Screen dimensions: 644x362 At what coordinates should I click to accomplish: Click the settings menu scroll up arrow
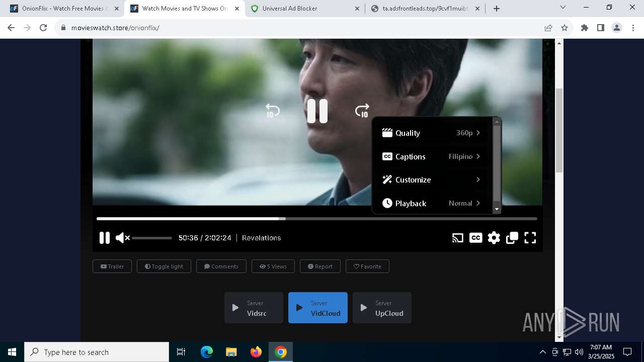497,122
